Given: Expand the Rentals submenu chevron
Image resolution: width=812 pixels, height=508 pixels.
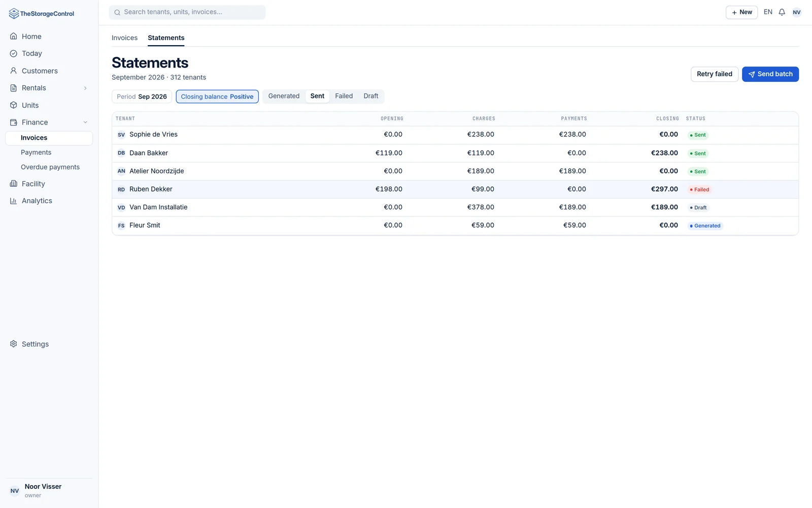Looking at the screenshot, I should [85, 88].
